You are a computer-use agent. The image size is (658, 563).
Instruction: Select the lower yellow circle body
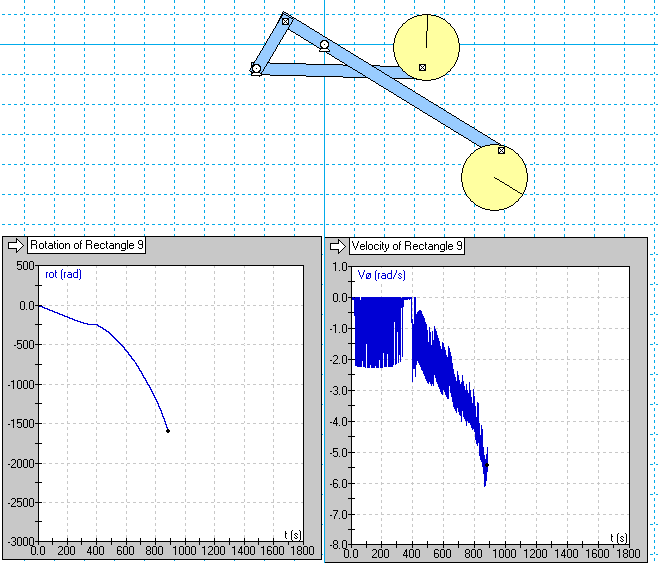click(x=494, y=177)
